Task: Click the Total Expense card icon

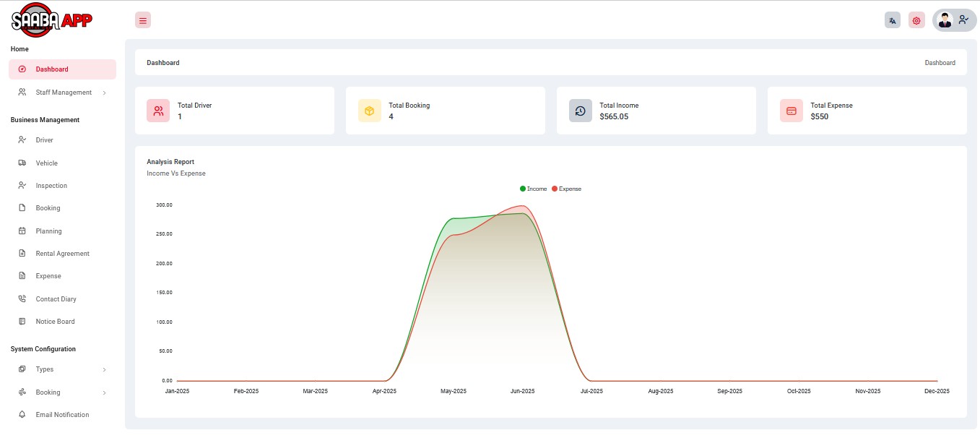Action: [791, 111]
